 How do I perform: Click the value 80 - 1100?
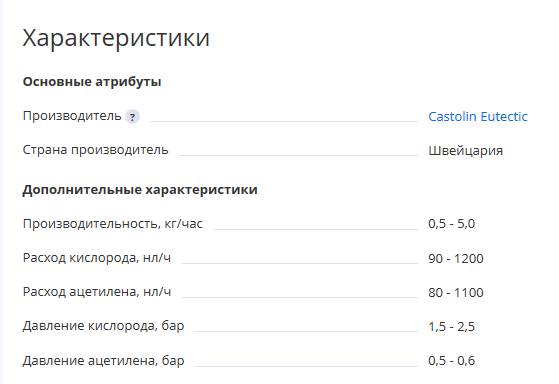[x=456, y=292]
